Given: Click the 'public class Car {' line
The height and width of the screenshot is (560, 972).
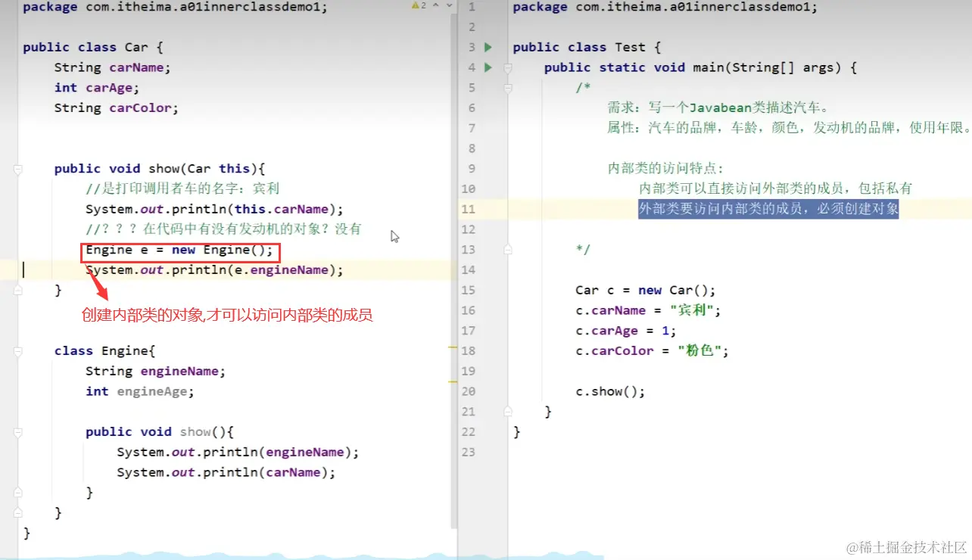Looking at the screenshot, I should (x=93, y=47).
